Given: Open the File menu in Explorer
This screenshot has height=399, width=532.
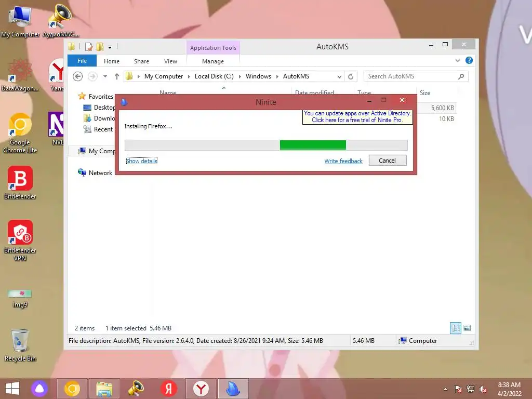Looking at the screenshot, I should click(x=82, y=61).
